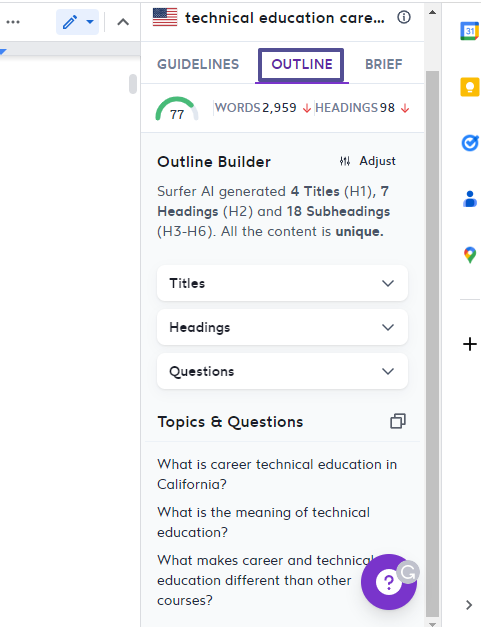481x627 pixels.
Task: Open Google Keep side panel icon
Action: 470,87
